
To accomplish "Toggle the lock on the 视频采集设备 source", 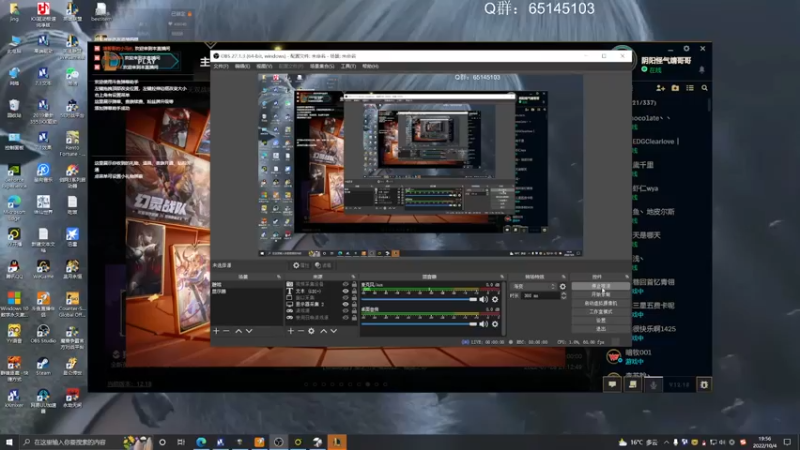I will (354, 285).
